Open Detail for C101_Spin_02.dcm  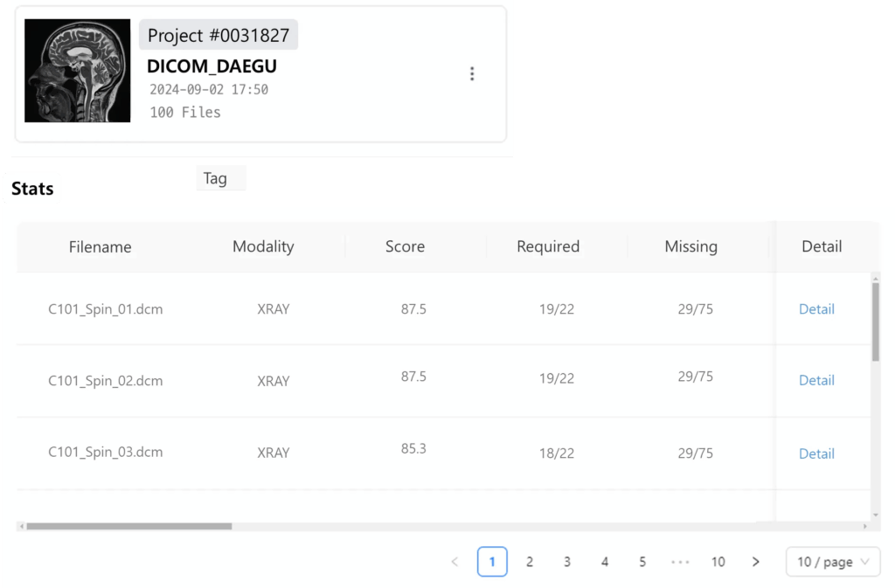pyautogui.click(x=816, y=380)
